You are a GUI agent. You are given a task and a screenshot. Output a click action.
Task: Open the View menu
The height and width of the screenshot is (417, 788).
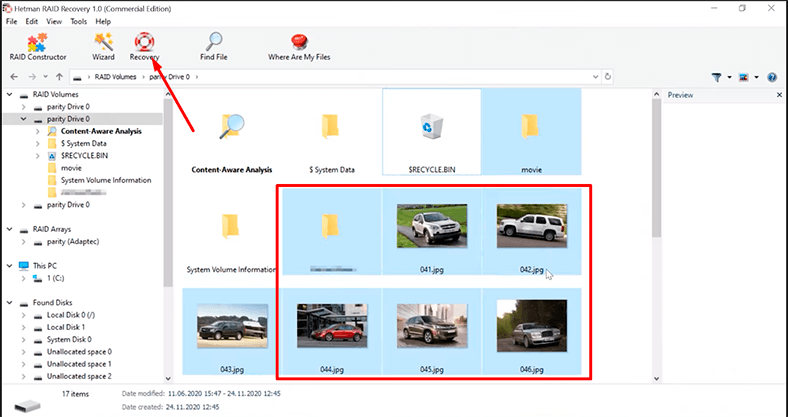point(54,22)
